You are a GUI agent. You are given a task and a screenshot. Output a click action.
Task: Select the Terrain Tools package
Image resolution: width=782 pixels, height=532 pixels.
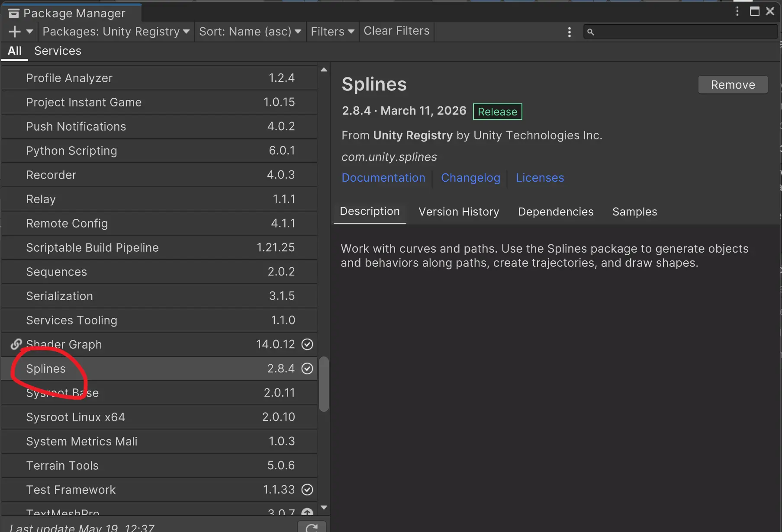click(x=159, y=465)
